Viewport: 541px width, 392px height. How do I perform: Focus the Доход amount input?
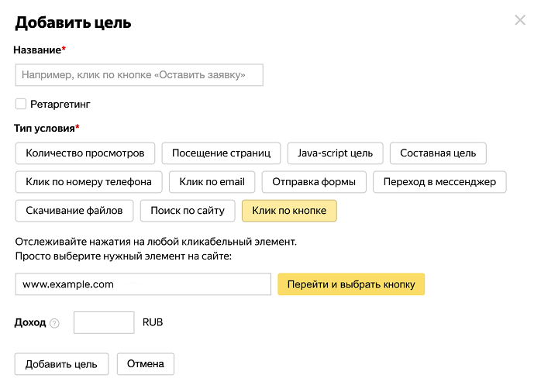coord(104,322)
